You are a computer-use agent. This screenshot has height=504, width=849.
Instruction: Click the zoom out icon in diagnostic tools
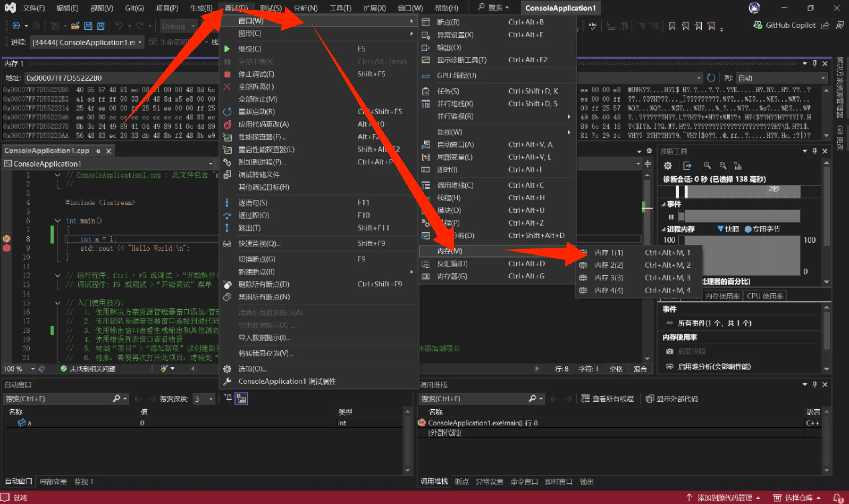pos(723,166)
